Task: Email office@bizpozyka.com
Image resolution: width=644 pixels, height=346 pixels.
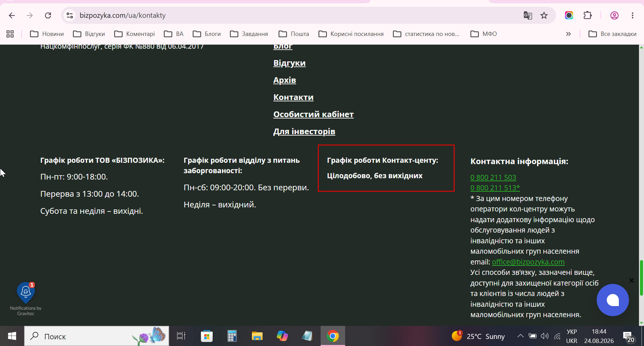Action: [528, 262]
